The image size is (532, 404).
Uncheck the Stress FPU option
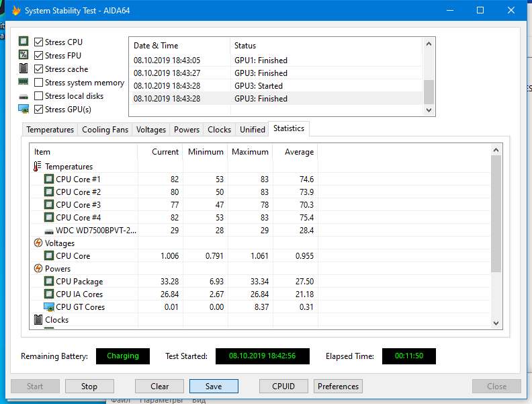tap(39, 55)
